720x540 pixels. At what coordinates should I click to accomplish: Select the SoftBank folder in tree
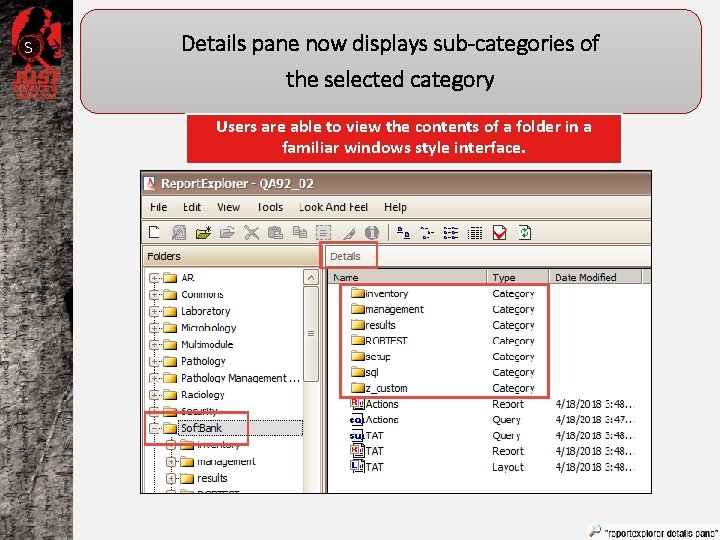[201, 428]
